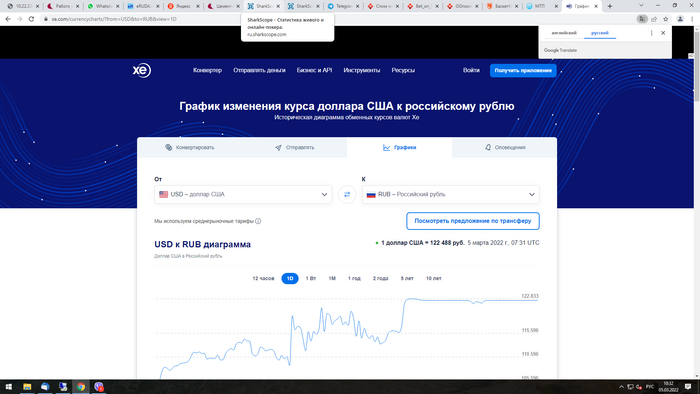The image size is (700, 394).
Task: Switch to the Оповещения tab
Action: tap(504, 148)
